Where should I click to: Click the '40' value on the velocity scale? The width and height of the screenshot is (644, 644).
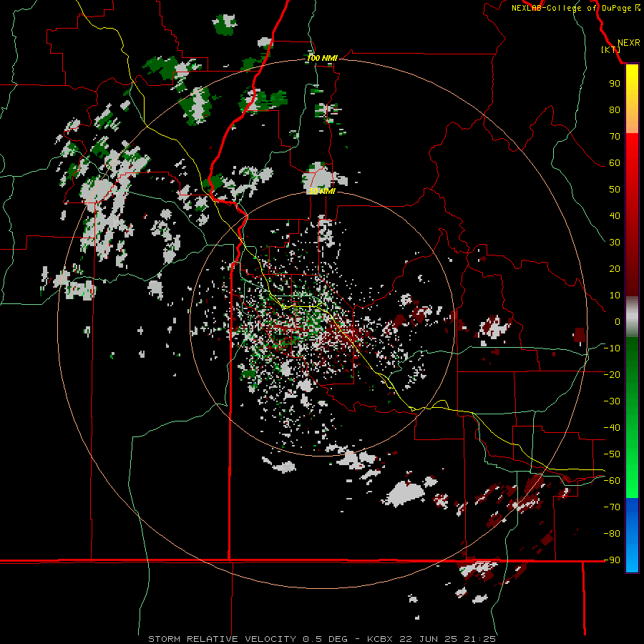point(615,216)
